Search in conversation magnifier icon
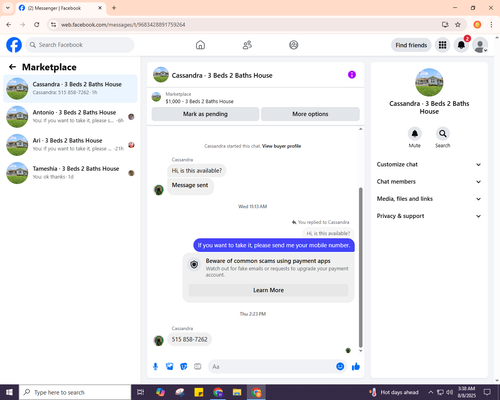Viewport: 500px width, 400px height. pos(443,134)
